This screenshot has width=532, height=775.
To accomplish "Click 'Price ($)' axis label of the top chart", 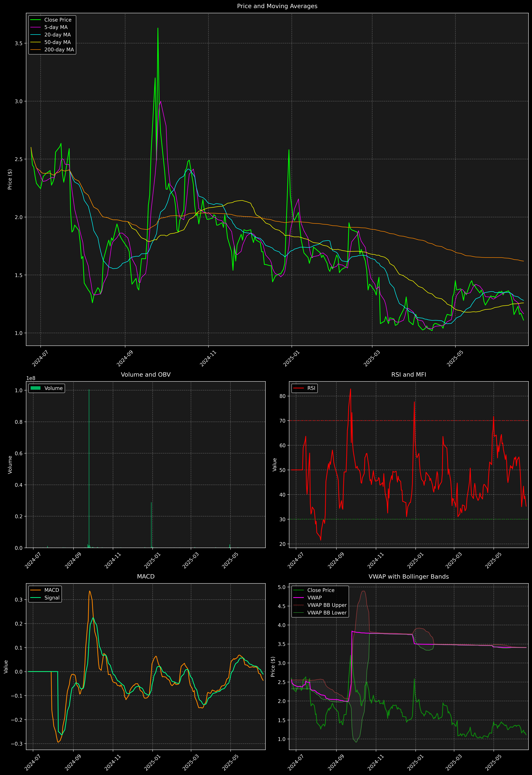I will pyautogui.click(x=10, y=179).
